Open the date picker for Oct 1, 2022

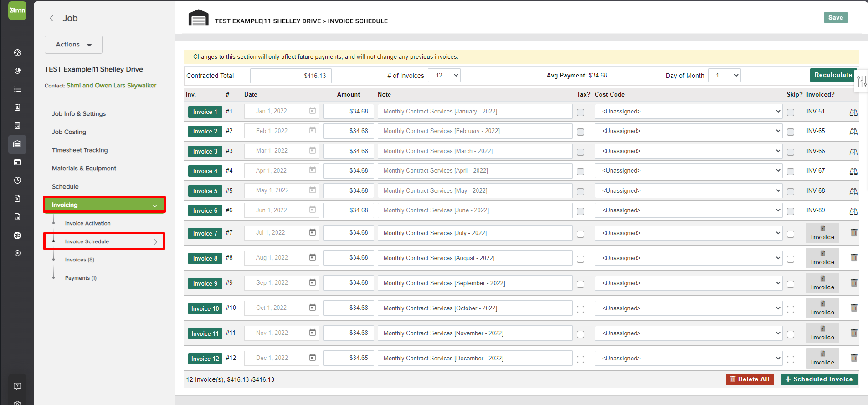[313, 308]
